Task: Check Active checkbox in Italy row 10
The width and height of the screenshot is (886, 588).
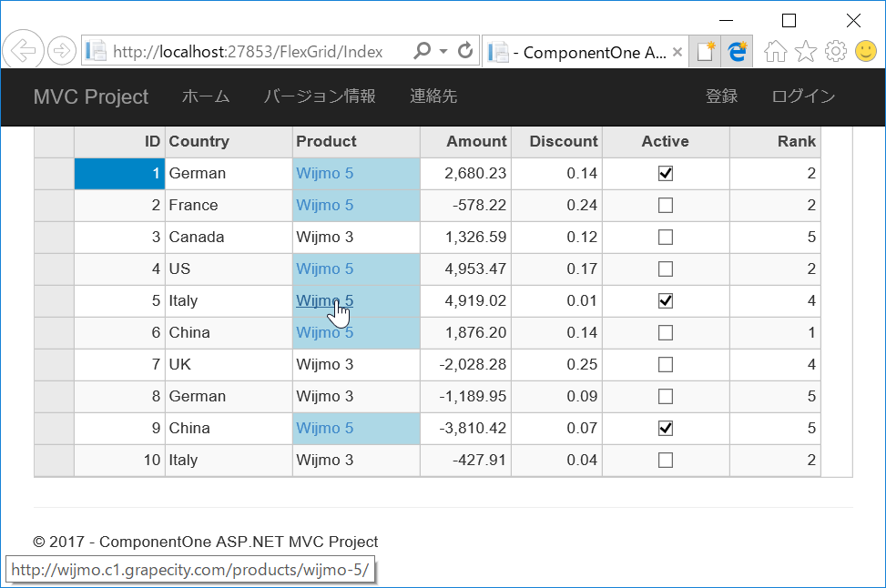Action: click(666, 461)
